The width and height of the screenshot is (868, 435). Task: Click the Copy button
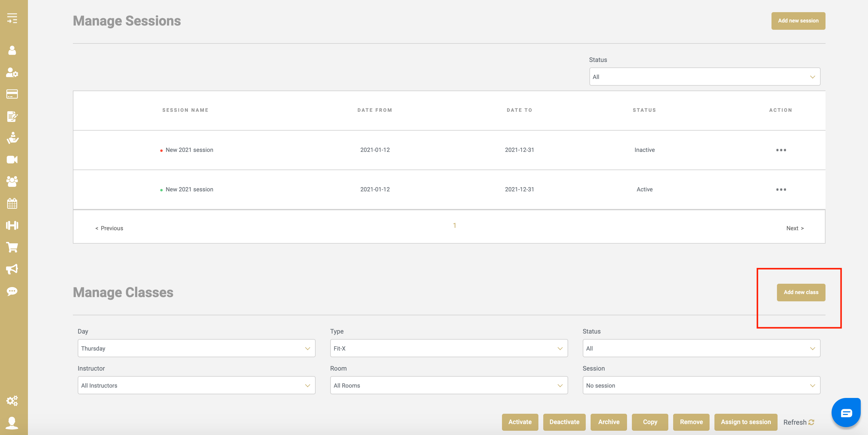650,422
